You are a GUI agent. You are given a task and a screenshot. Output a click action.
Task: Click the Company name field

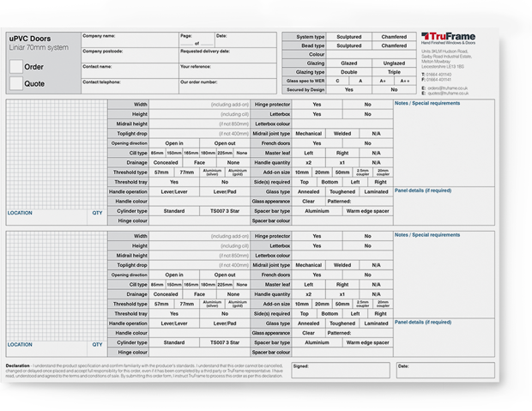click(130, 40)
